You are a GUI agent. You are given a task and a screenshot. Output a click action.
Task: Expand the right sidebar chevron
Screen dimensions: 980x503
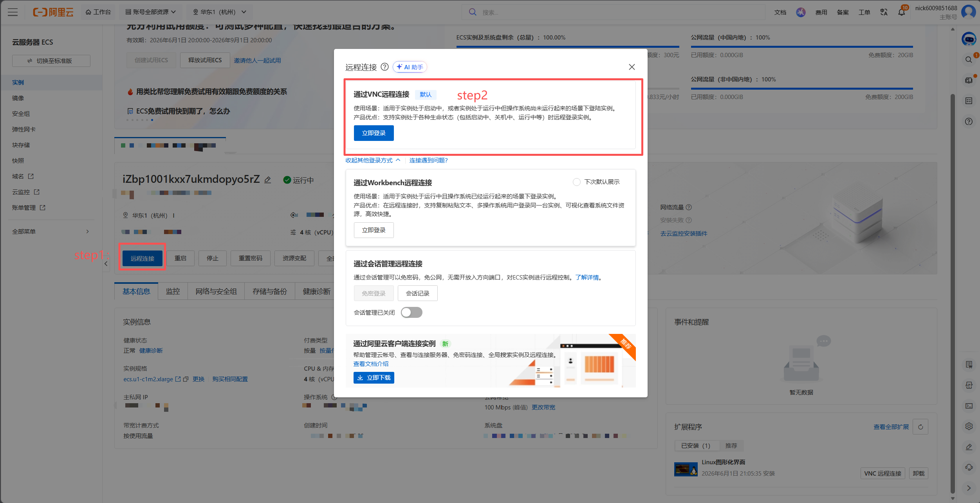tap(969, 488)
